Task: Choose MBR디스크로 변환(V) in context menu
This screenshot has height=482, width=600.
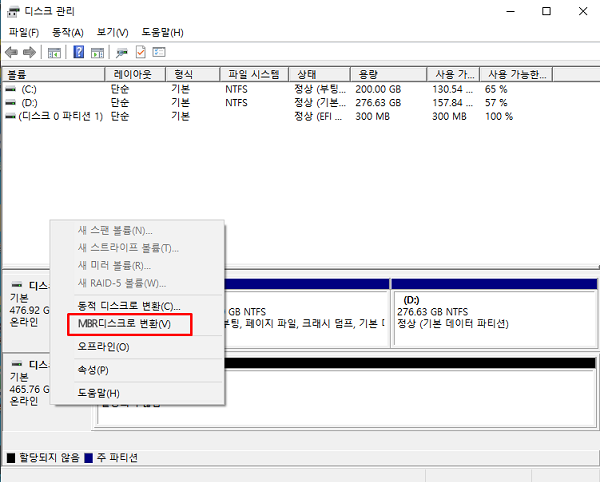Action: [x=125, y=324]
